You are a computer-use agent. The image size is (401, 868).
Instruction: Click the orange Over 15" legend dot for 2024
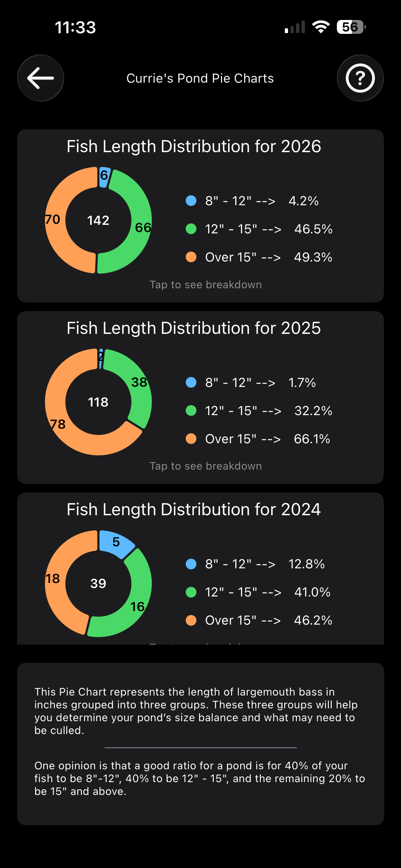191,620
